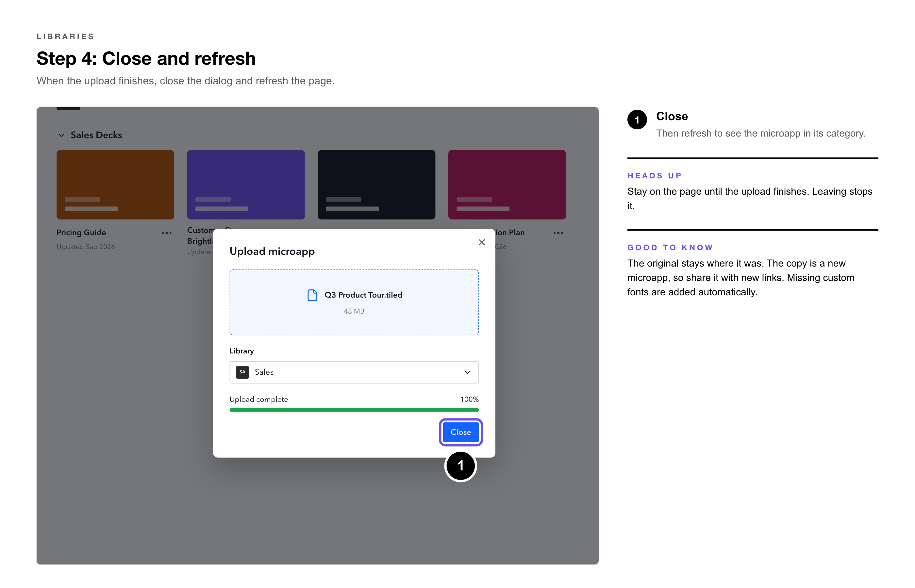The height and width of the screenshot is (588, 915).
Task: Click the file drop zone area
Action: coord(354,302)
